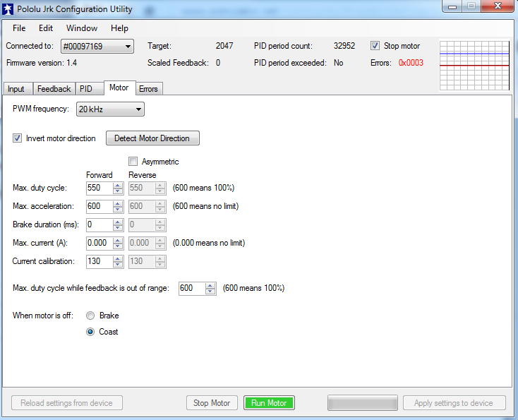Open the Edit menu
The height and width of the screenshot is (420, 518).
46,28
